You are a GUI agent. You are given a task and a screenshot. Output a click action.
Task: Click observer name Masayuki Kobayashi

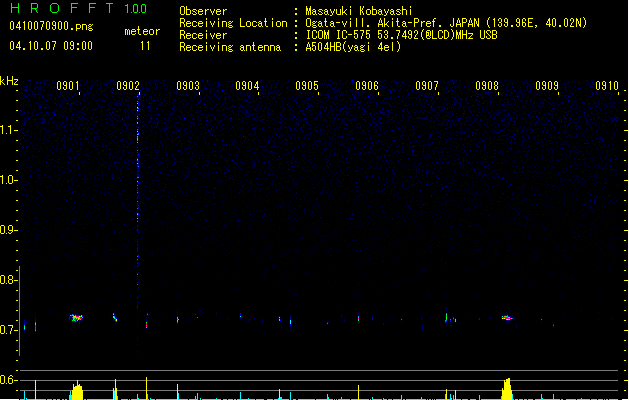point(359,11)
